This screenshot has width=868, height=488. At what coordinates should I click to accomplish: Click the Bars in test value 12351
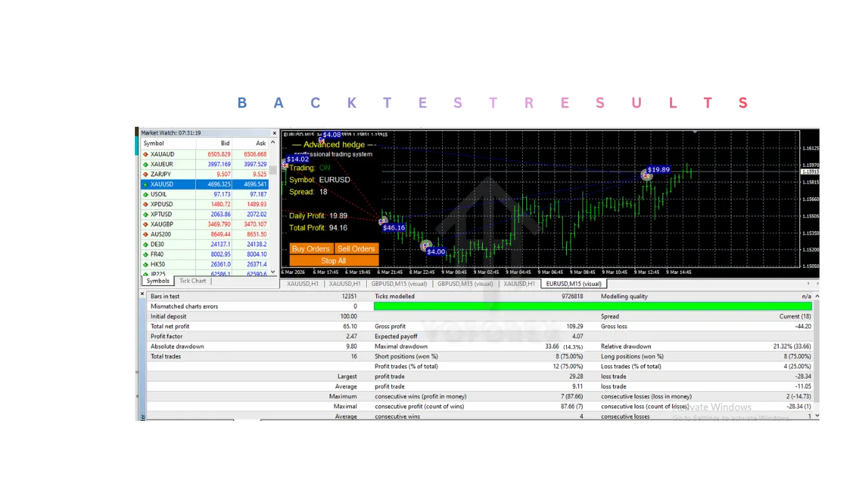349,296
